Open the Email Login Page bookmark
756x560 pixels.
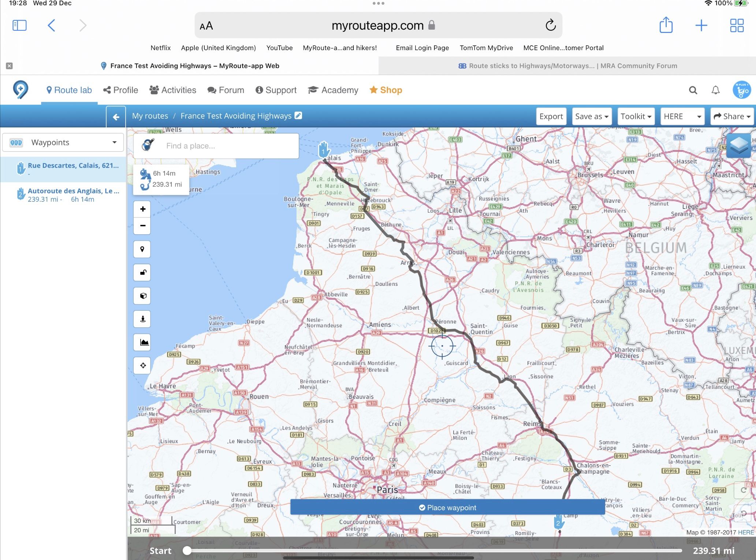click(422, 48)
